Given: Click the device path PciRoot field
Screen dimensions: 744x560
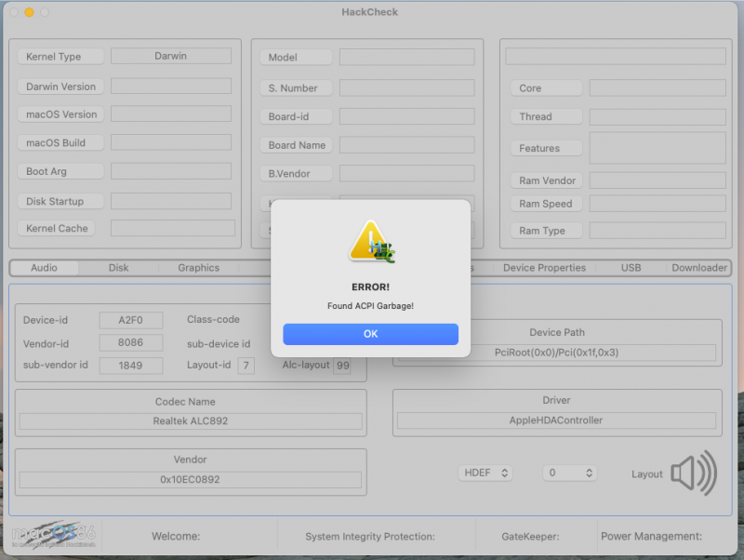Looking at the screenshot, I should 556,353.
